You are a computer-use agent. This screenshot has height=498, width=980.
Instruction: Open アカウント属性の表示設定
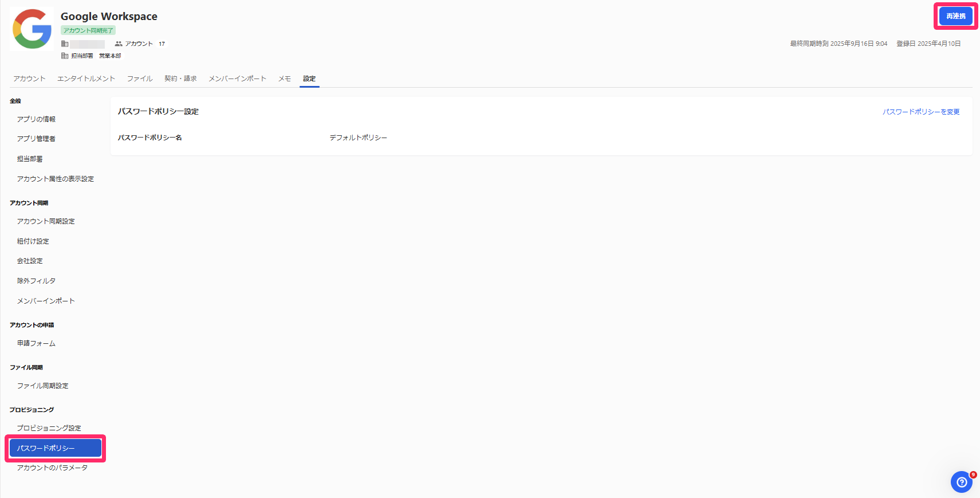[56, 179]
